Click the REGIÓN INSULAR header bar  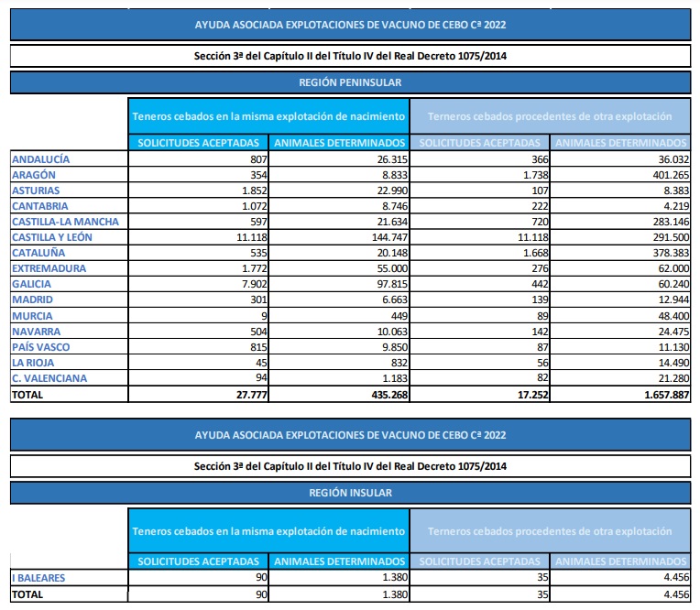[x=350, y=493]
